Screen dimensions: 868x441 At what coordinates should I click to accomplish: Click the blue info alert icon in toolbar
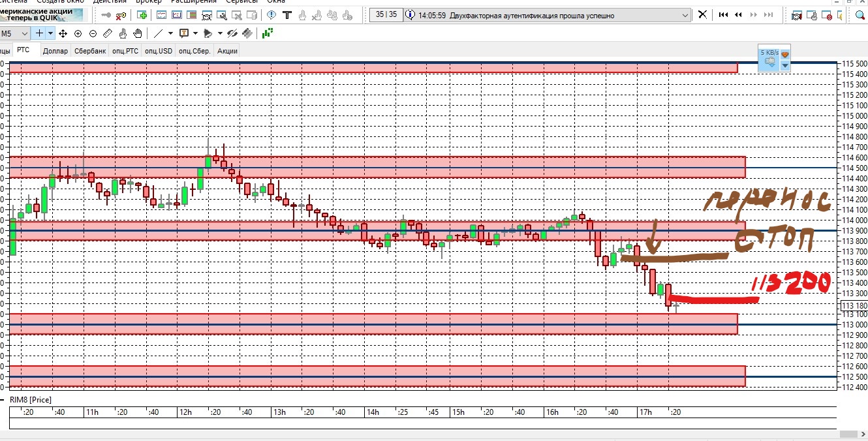[271, 15]
